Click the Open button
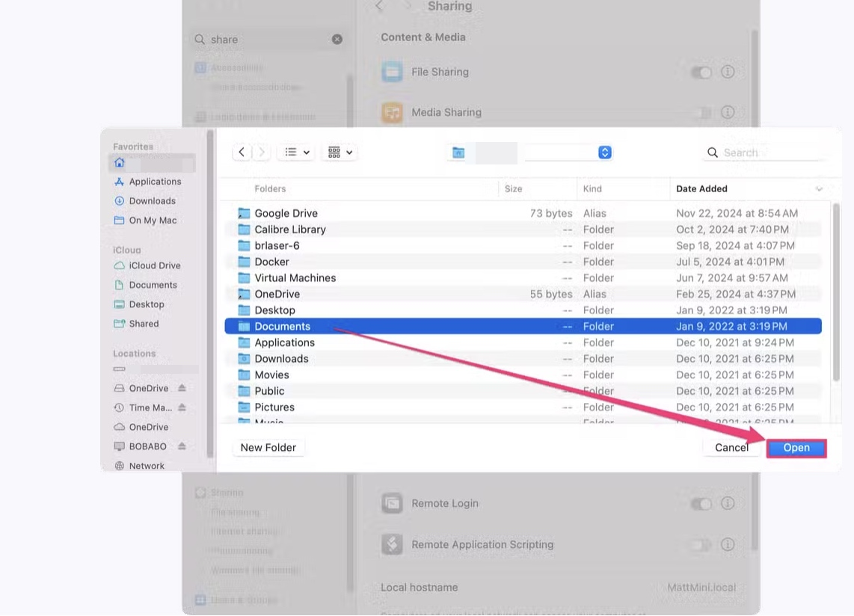854x616 pixels. coord(796,448)
